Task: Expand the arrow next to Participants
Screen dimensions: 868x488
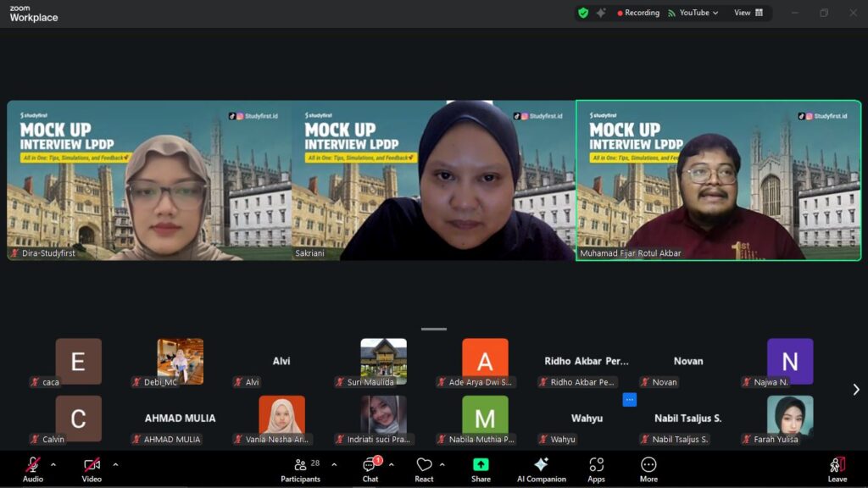Action: tap(334, 464)
